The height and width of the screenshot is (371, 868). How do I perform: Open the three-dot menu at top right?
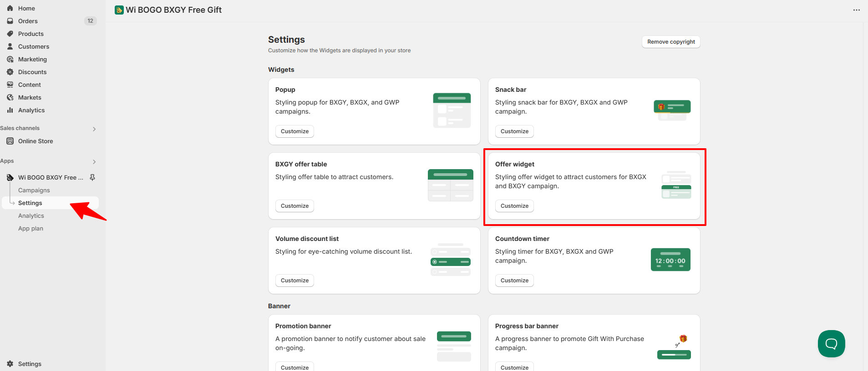tap(856, 10)
